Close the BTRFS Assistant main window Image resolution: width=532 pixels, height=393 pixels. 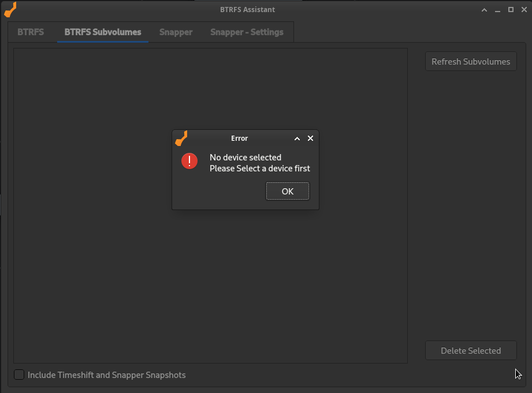[x=524, y=10]
